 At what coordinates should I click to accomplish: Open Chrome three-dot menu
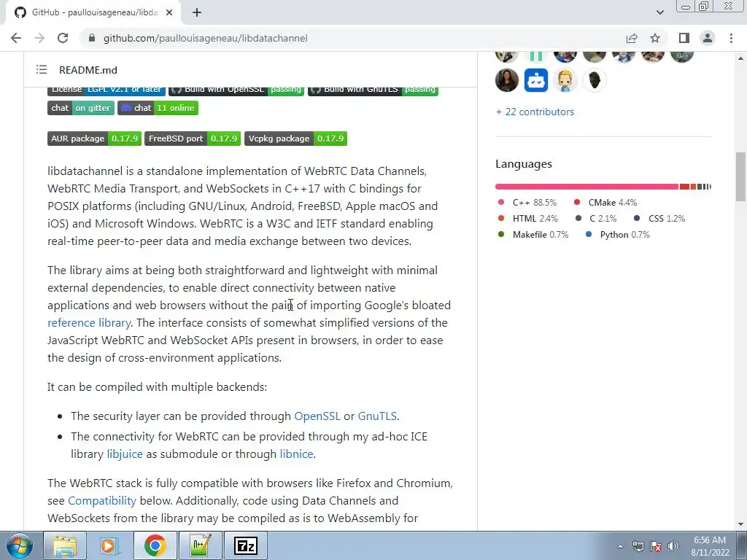pos(731,38)
